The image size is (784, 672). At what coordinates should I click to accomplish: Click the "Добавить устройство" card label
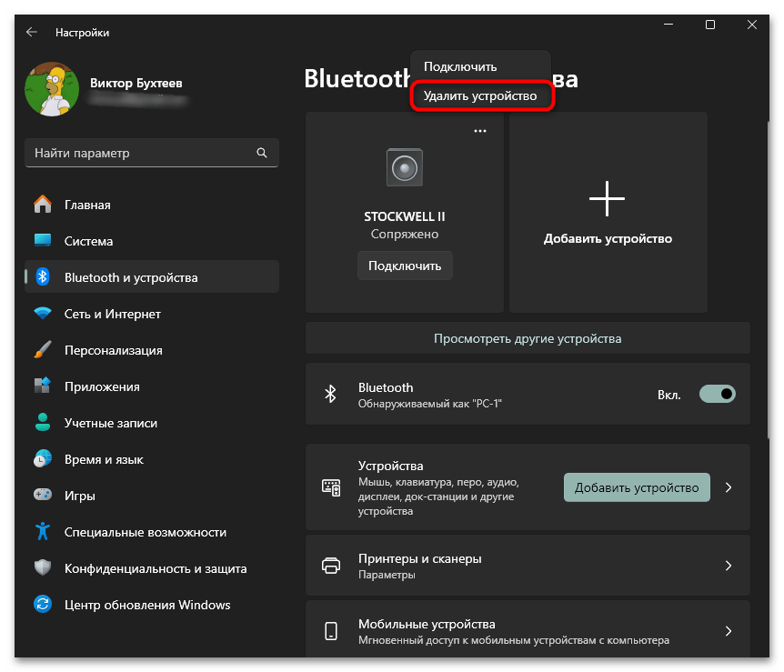(608, 238)
